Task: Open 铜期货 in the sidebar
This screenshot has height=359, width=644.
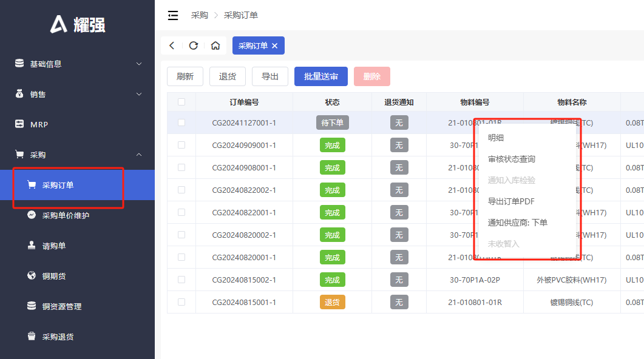Action: point(77,276)
